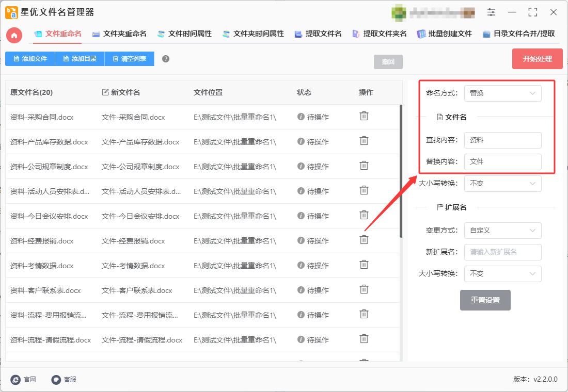Image resolution: width=568 pixels, height=392 pixels.
Task: Click the edit icon beside 新文件名 header
Action: [x=105, y=92]
